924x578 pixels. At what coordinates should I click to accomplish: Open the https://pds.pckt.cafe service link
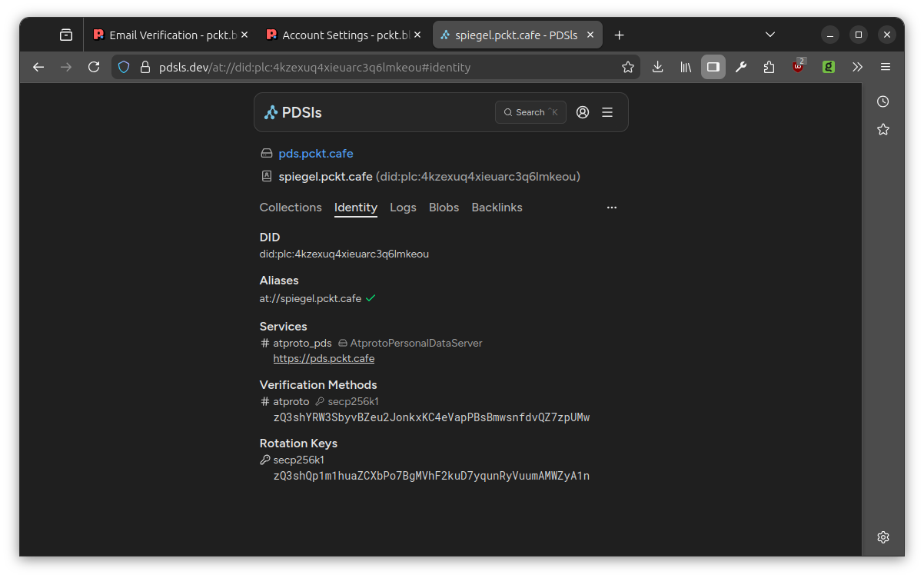(x=324, y=359)
